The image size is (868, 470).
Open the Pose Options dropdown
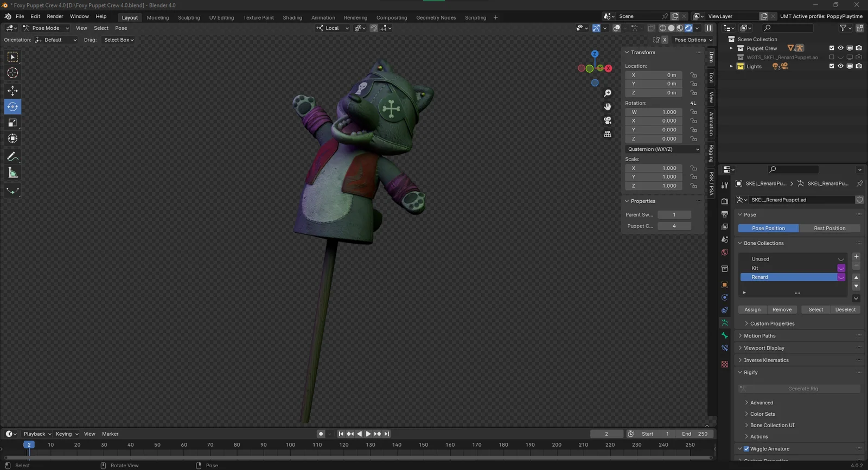click(693, 40)
